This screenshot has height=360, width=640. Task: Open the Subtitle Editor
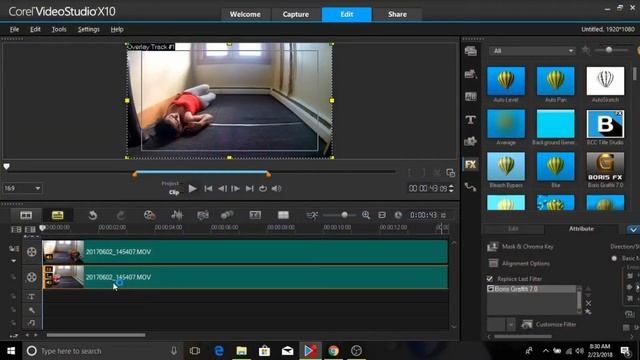point(255,215)
